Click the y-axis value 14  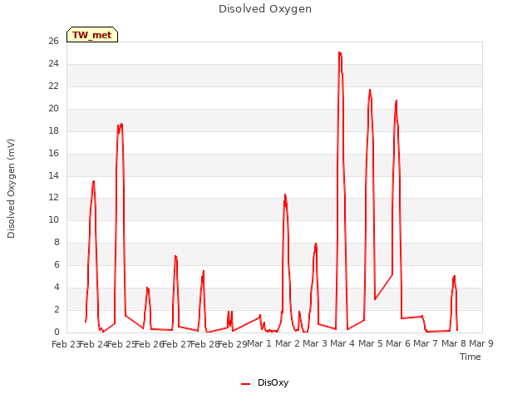tap(53, 175)
